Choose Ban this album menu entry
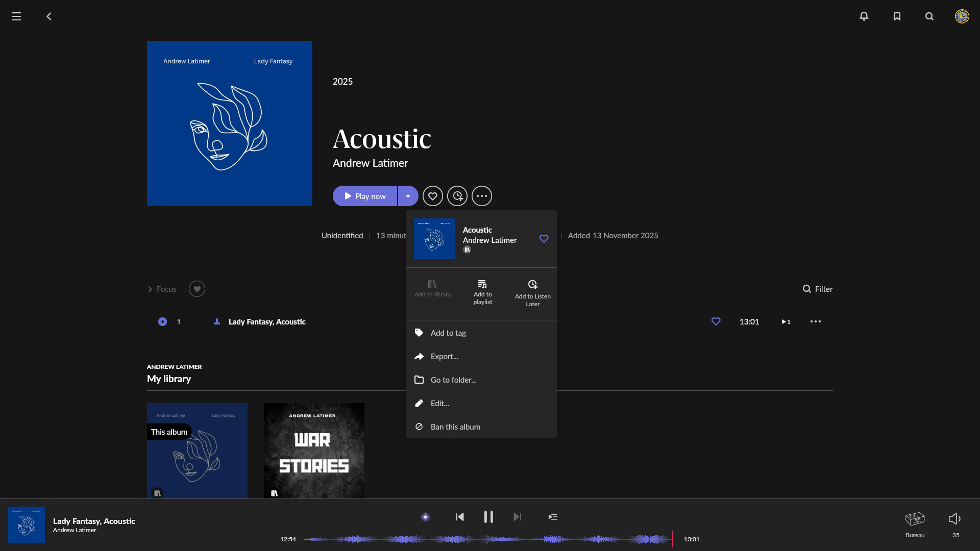This screenshot has width=980, height=551. pyautogui.click(x=455, y=427)
